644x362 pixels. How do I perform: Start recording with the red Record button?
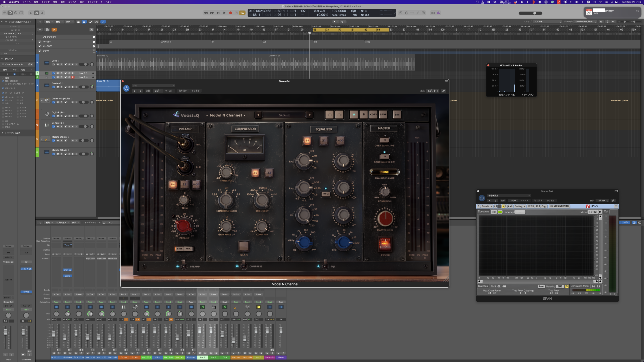coord(231,13)
